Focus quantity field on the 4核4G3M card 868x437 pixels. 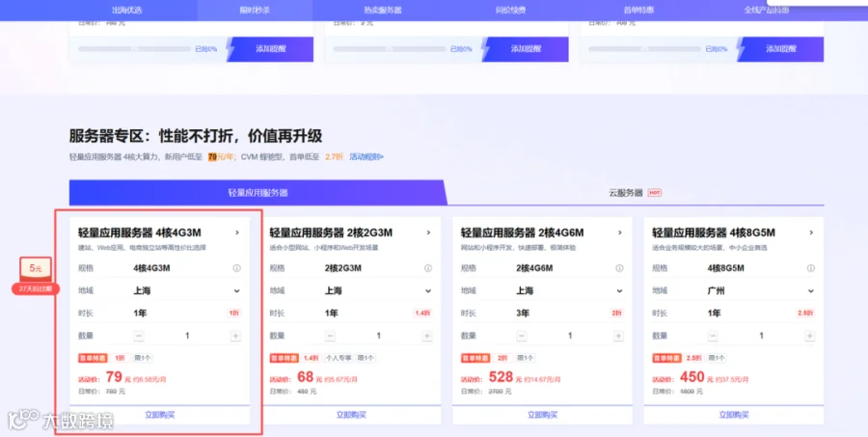point(187,336)
